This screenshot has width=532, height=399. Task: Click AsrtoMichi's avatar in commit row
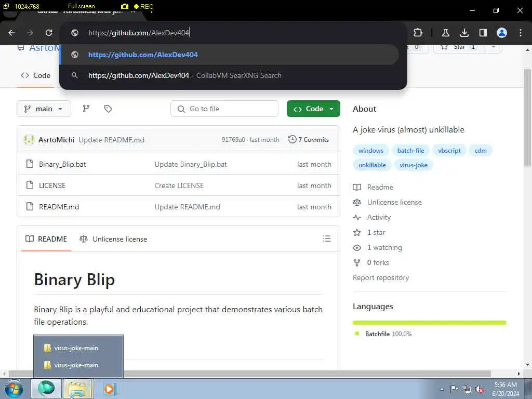[x=29, y=139]
